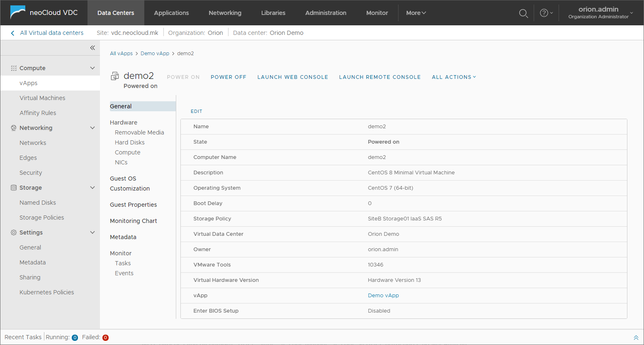Open Metadata section of demo2
Screen dimensions: 644x345
click(123, 237)
